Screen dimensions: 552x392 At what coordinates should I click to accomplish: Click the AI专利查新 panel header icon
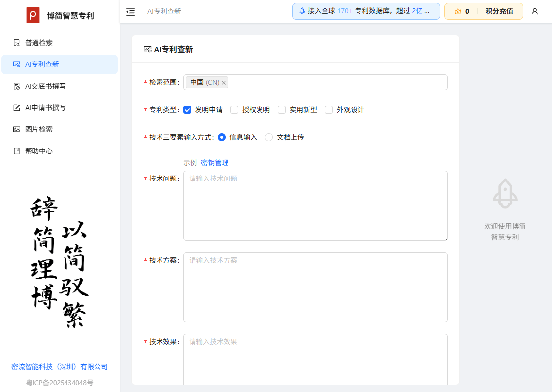(x=148, y=49)
